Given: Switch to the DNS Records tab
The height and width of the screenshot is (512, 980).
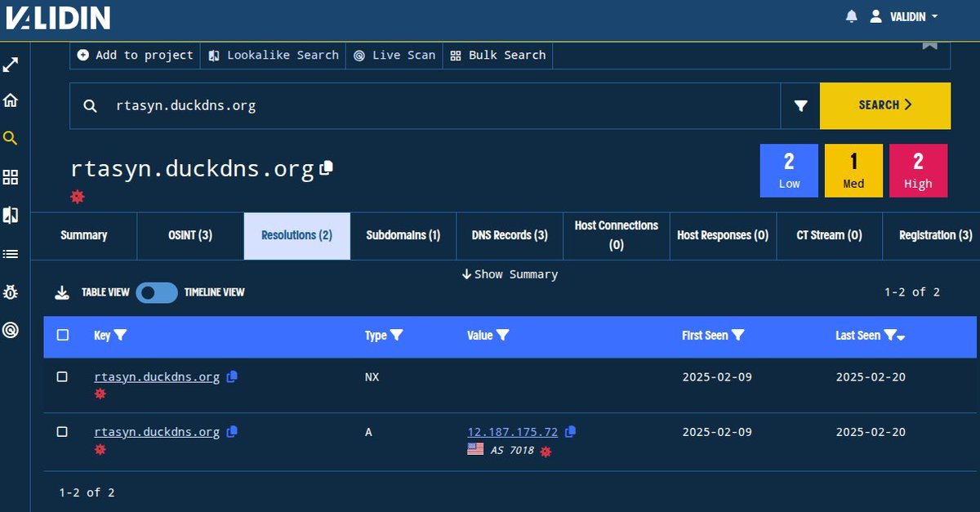Looking at the screenshot, I should 510,235.
